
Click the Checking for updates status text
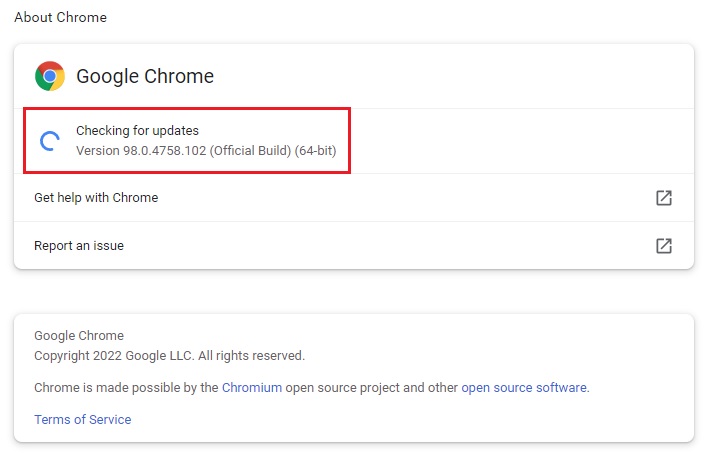click(137, 131)
